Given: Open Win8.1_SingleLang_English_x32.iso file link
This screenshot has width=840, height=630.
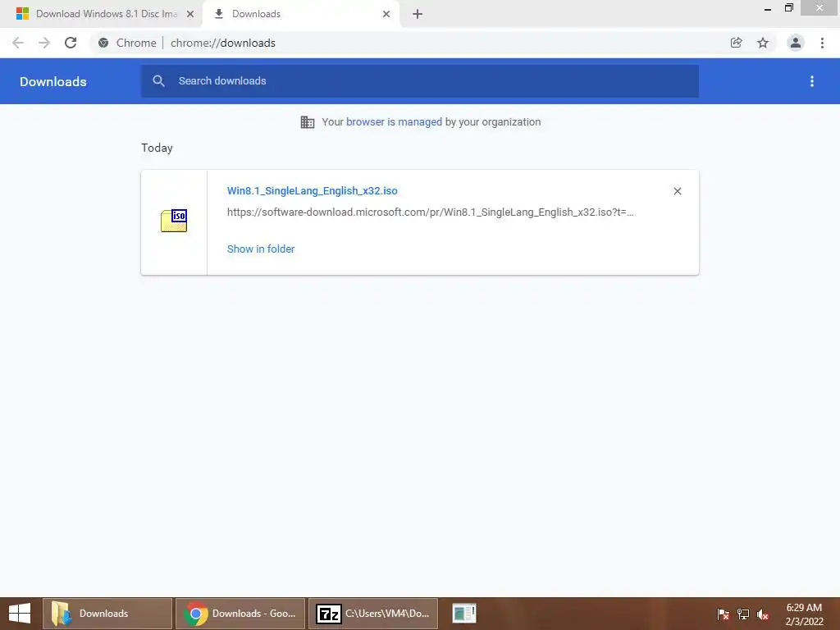Looking at the screenshot, I should pyautogui.click(x=313, y=190).
